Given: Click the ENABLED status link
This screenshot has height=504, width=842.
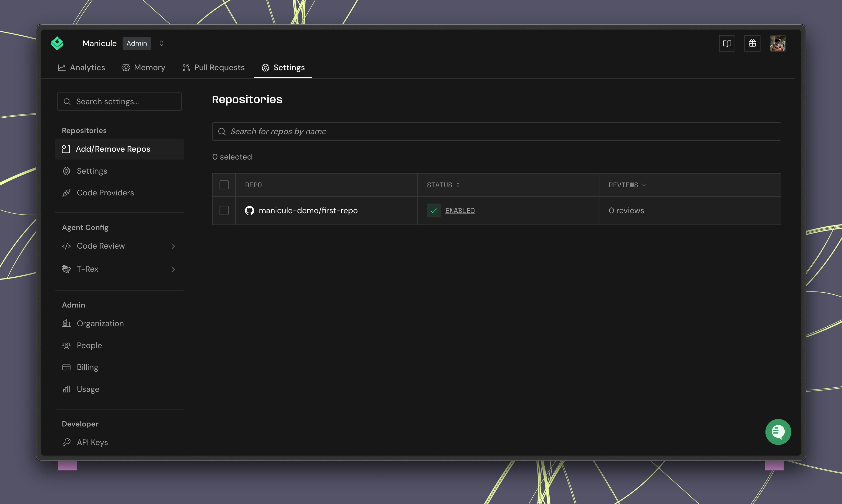Looking at the screenshot, I should point(460,211).
